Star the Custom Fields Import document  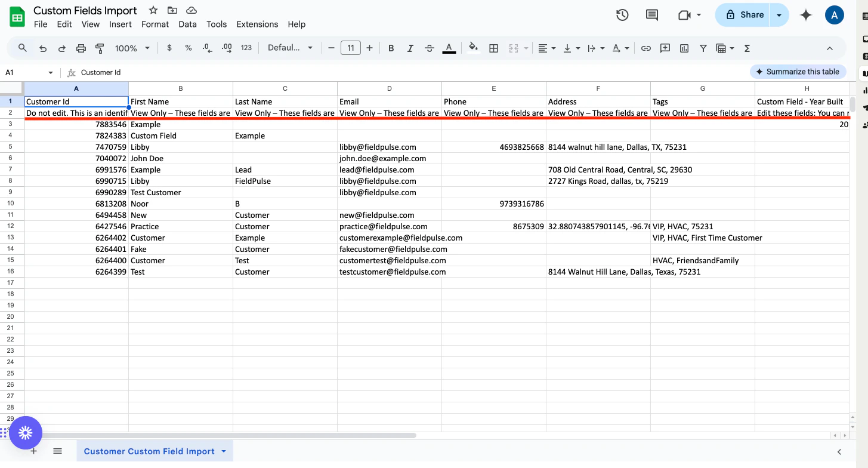(153, 10)
